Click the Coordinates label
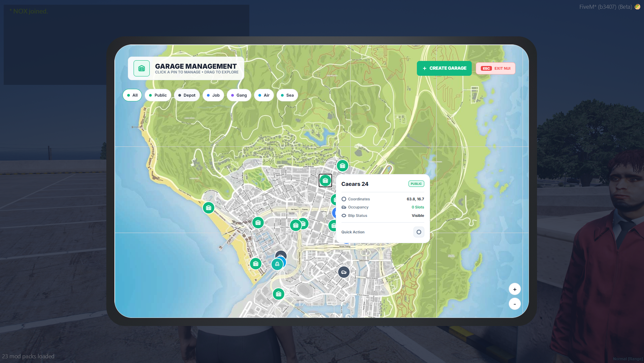 click(359, 199)
